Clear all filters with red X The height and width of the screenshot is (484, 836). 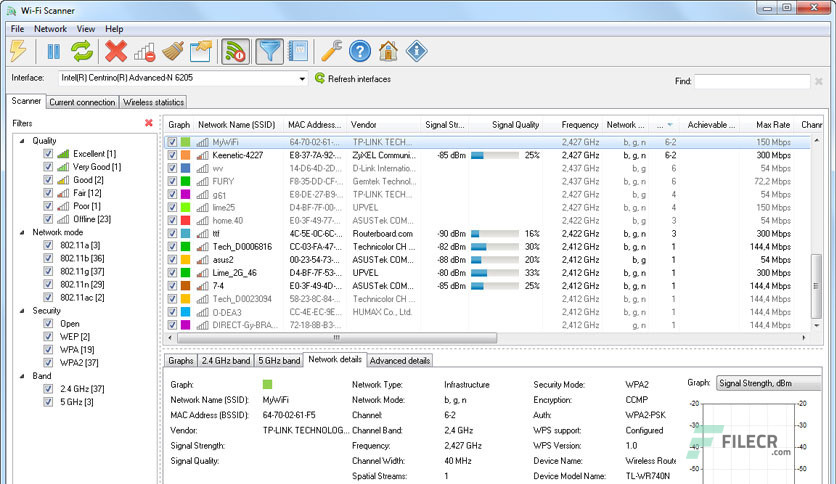(149, 123)
